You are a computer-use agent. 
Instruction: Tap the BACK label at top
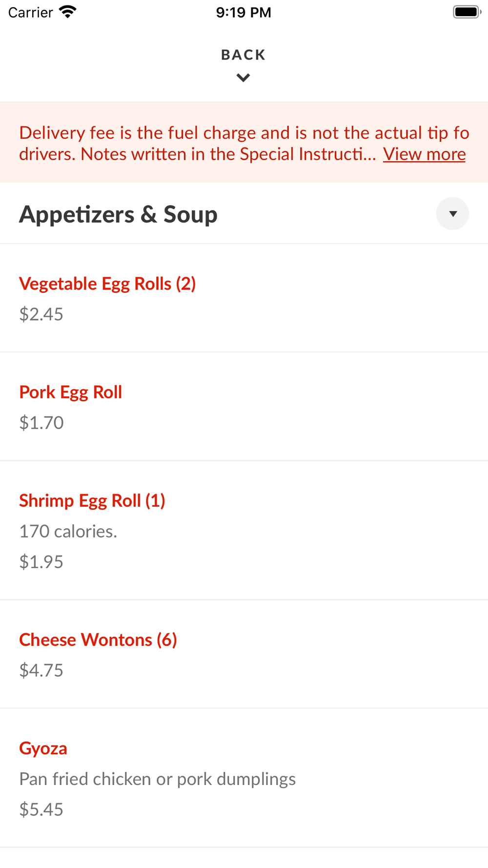pyautogui.click(x=243, y=55)
